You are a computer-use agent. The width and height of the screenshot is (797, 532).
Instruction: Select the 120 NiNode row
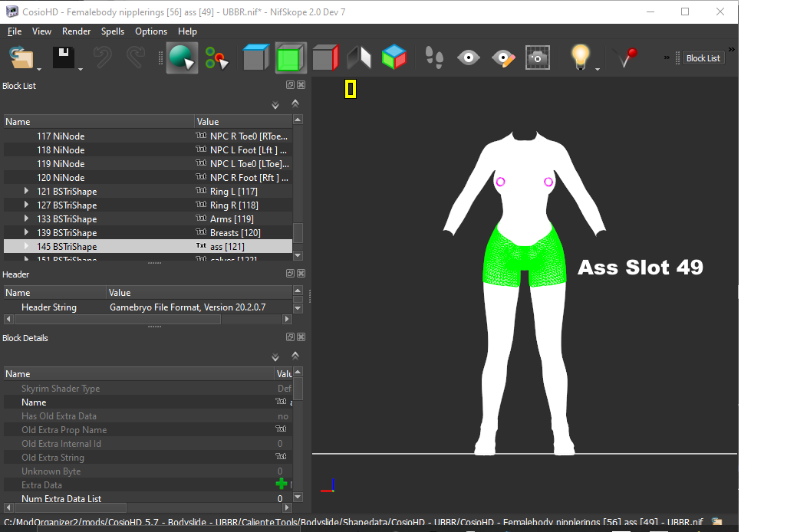click(148, 177)
